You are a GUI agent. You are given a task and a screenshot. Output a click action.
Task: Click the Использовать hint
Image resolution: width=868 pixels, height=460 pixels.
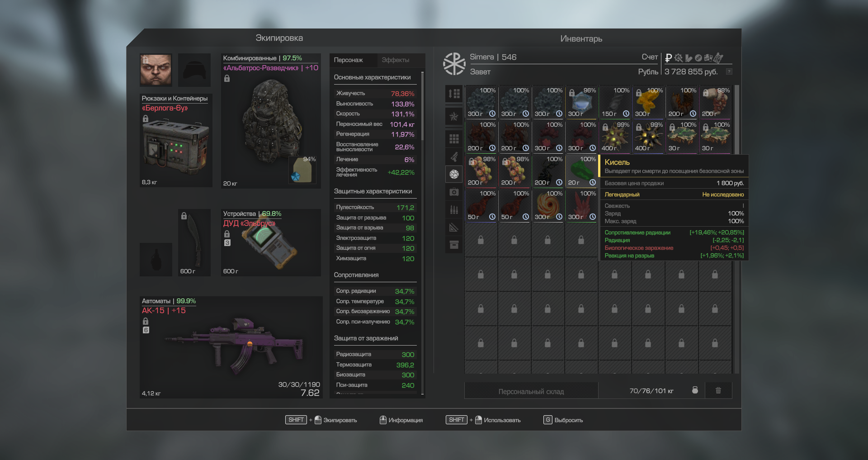pyautogui.click(x=483, y=420)
